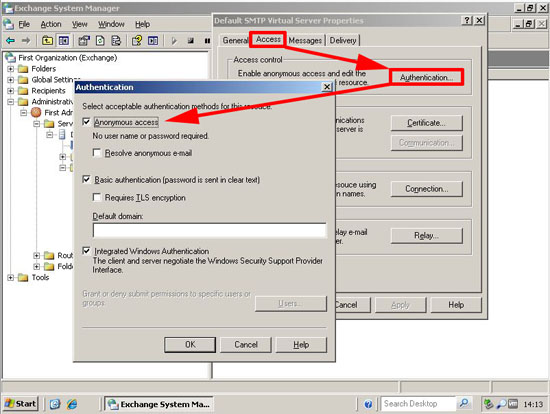
Task: Toggle the Anonymous access checkbox
Action: point(86,122)
